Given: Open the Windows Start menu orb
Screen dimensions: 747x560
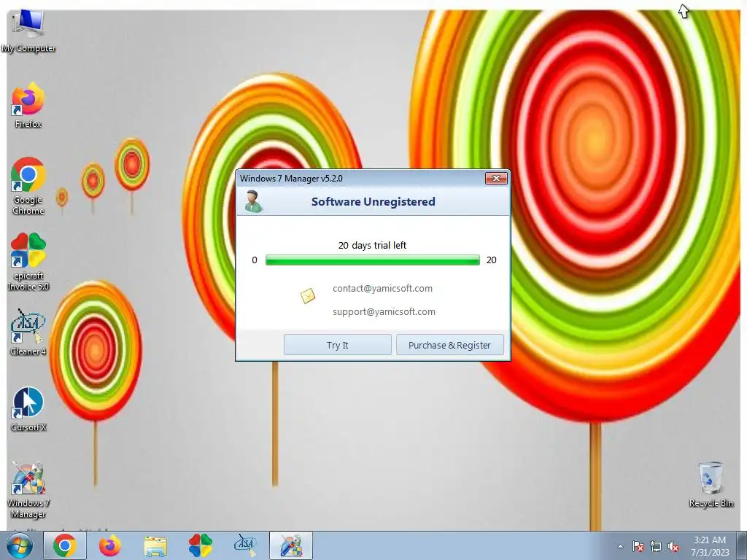Looking at the screenshot, I should point(19,545).
